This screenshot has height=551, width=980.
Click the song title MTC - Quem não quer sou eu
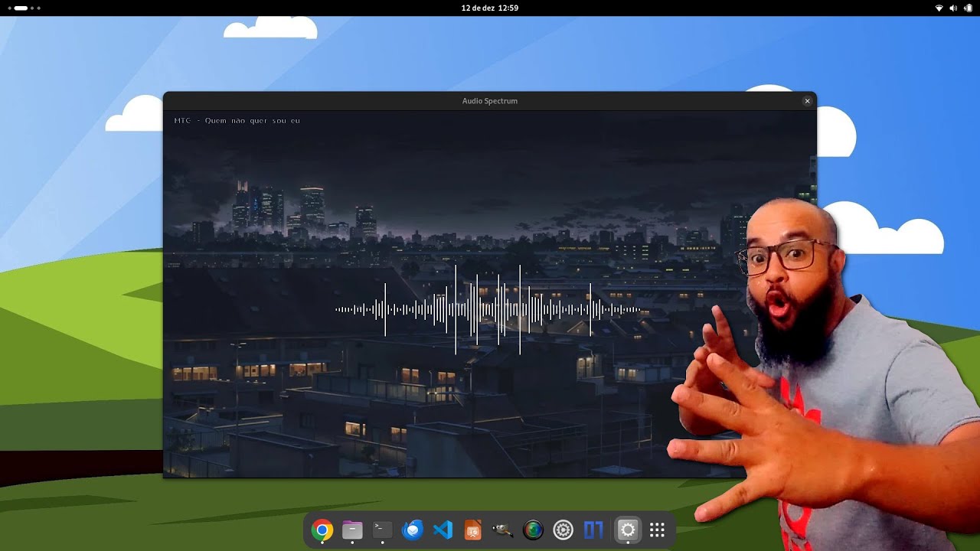click(x=237, y=121)
